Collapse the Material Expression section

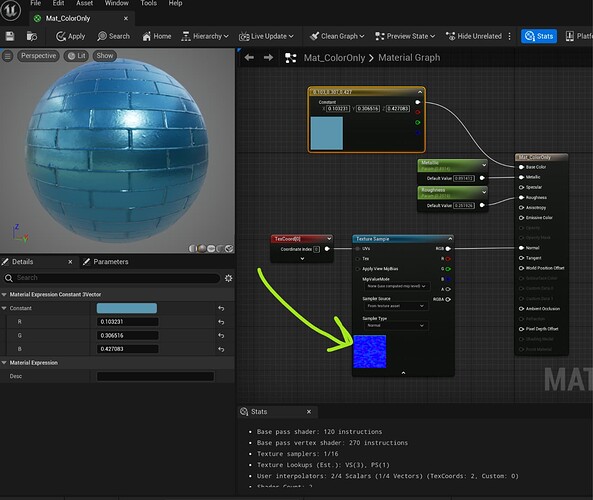point(4,363)
